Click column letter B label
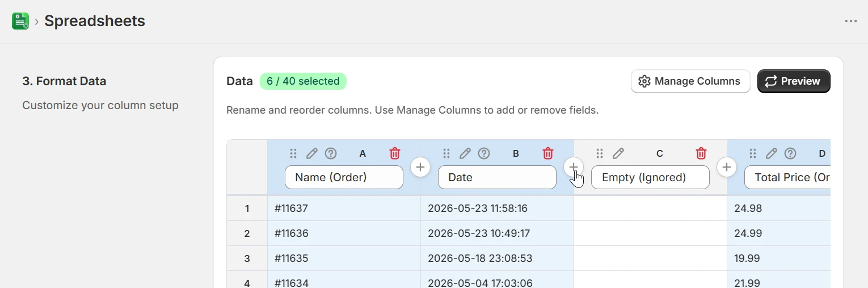 (x=516, y=153)
